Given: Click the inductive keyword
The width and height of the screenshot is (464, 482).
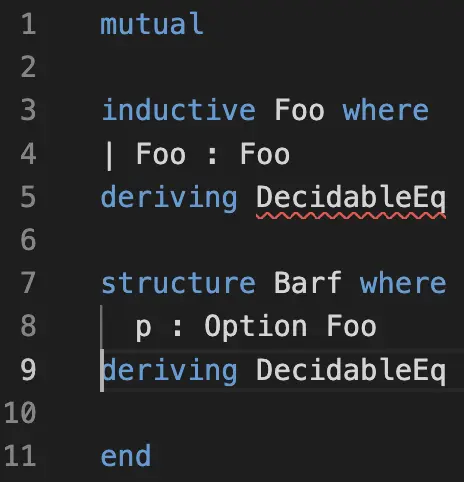Looking at the screenshot, I should click(178, 110).
